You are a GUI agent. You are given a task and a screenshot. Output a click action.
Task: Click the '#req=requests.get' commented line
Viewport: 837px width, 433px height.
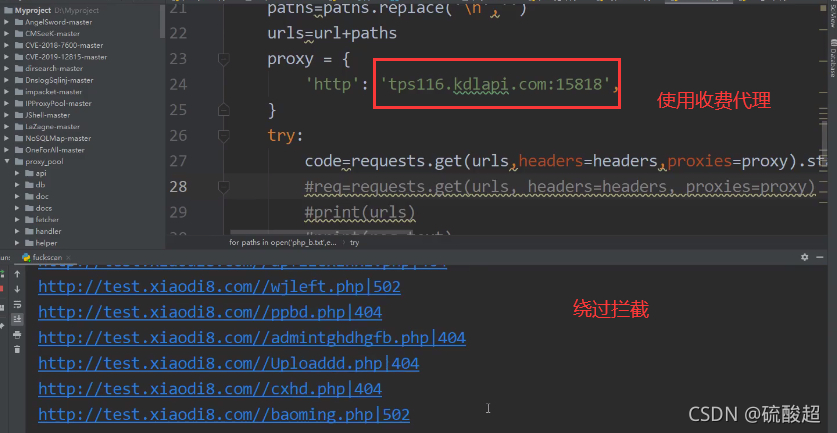560,187
